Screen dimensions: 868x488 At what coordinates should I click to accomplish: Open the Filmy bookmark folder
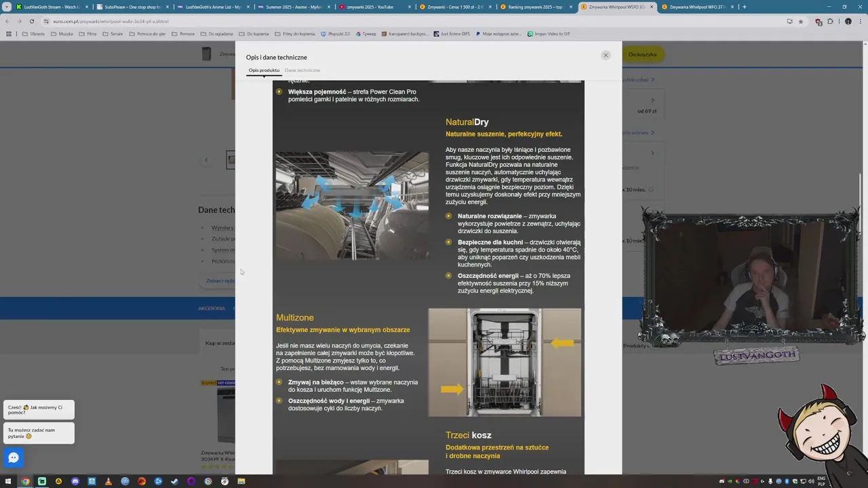click(x=88, y=33)
